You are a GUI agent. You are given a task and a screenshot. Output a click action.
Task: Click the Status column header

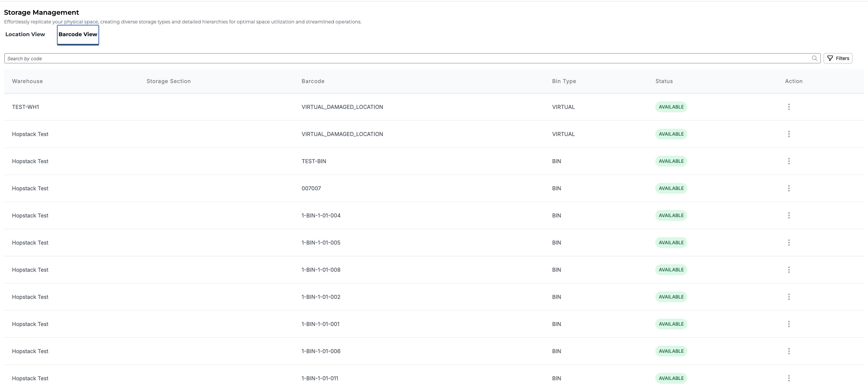coord(664,81)
